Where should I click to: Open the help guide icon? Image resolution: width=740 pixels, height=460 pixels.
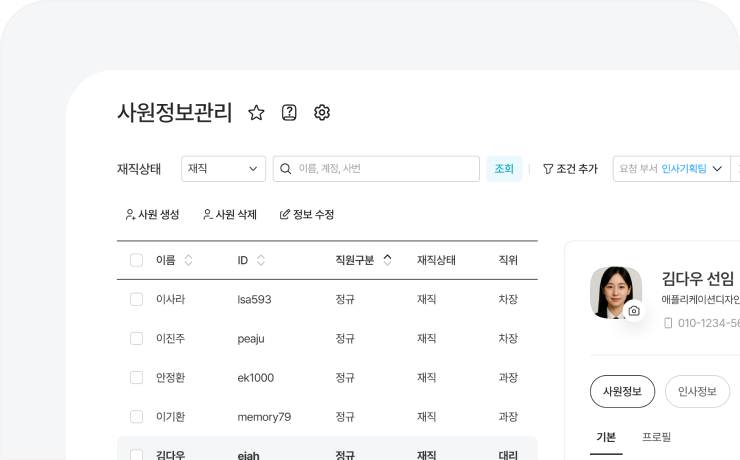tap(289, 112)
